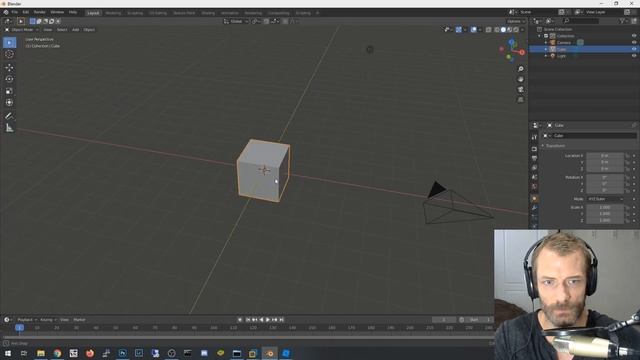The image size is (640, 360).
Task: Hide the Camera object in outliner
Action: point(634,42)
